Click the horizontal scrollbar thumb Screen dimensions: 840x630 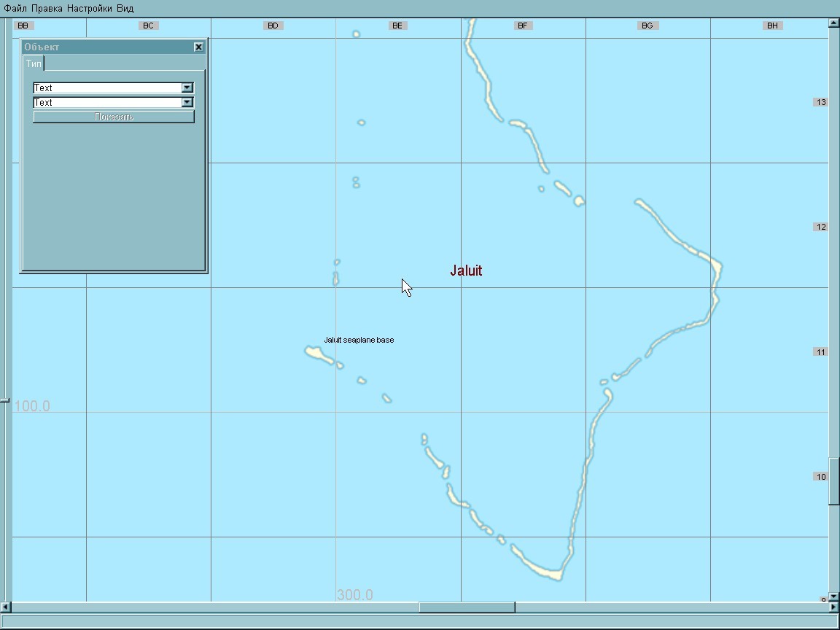[467, 607]
